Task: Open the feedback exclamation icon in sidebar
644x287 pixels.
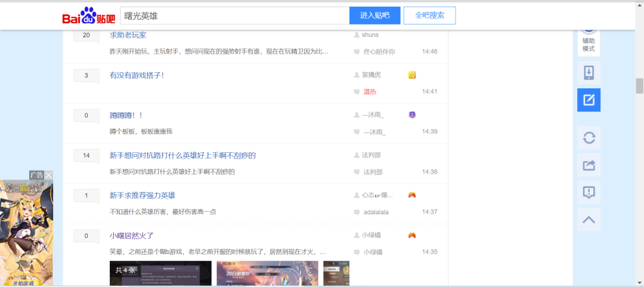Action: 589,192
